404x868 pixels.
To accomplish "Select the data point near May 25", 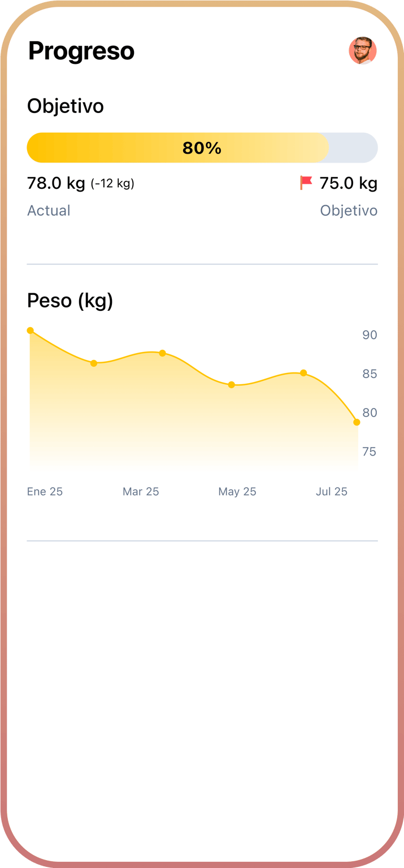I will 231,384.
